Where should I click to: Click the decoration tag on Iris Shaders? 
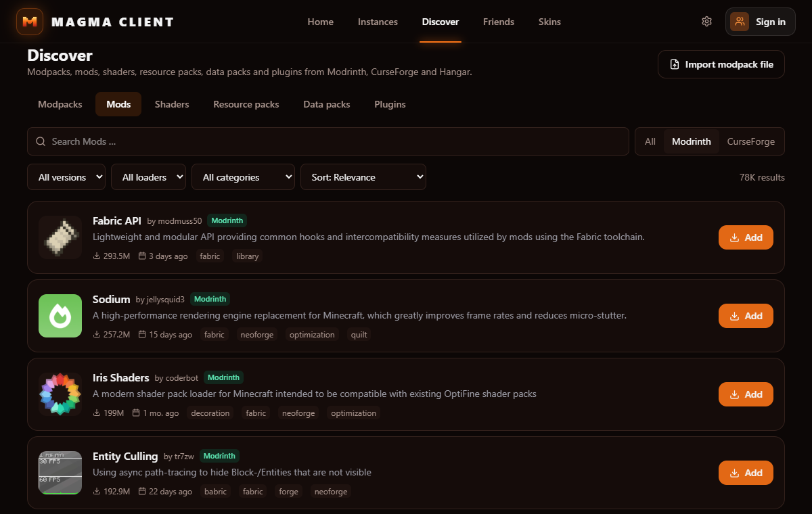click(x=210, y=413)
